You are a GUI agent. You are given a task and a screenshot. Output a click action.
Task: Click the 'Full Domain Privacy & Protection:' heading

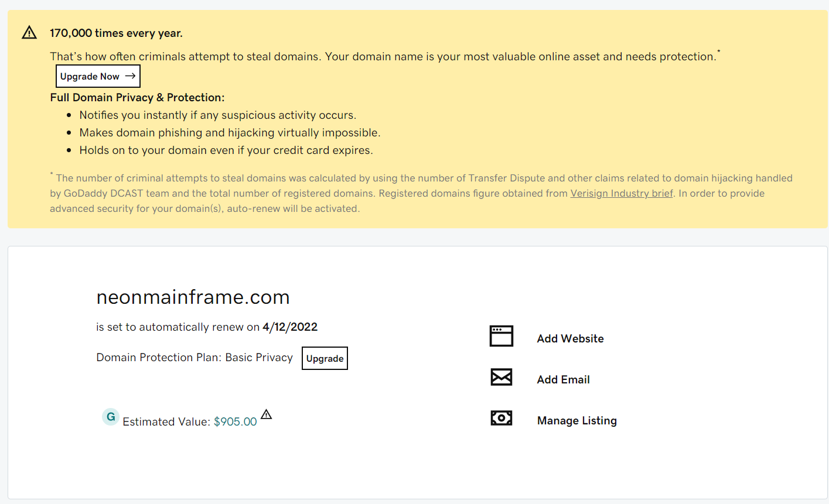tap(137, 97)
